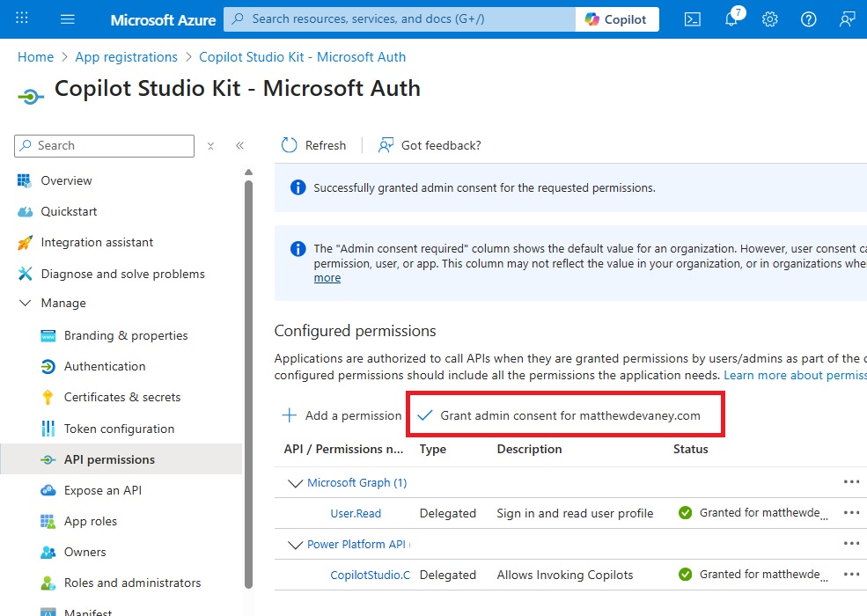Collapse the Manage section

(x=25, y=303)
